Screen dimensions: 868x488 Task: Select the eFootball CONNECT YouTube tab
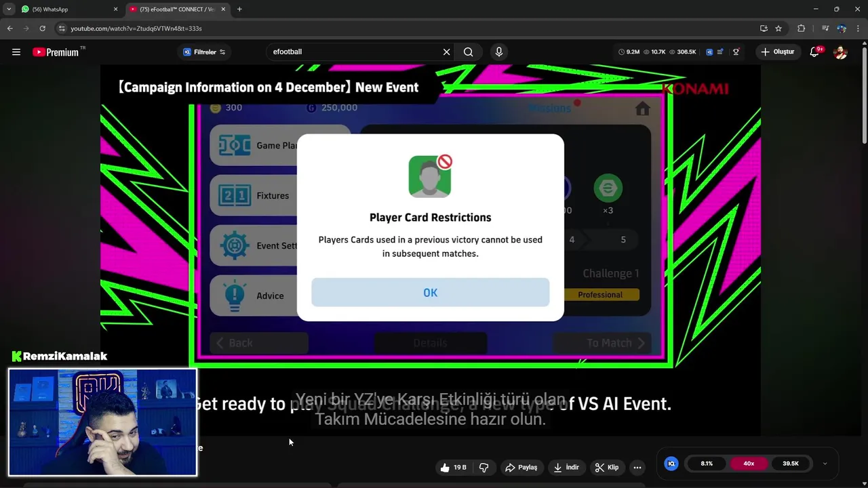[176, 9]
